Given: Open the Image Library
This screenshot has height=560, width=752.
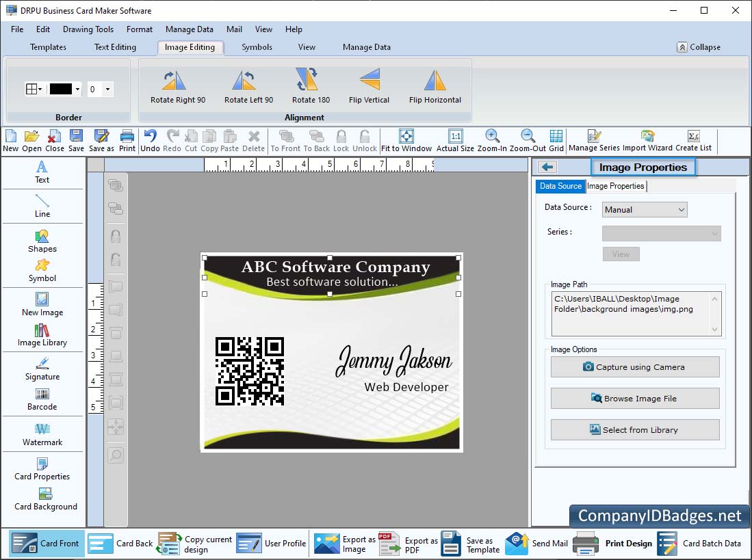Looking at the screenshot, I should point(42,335).
